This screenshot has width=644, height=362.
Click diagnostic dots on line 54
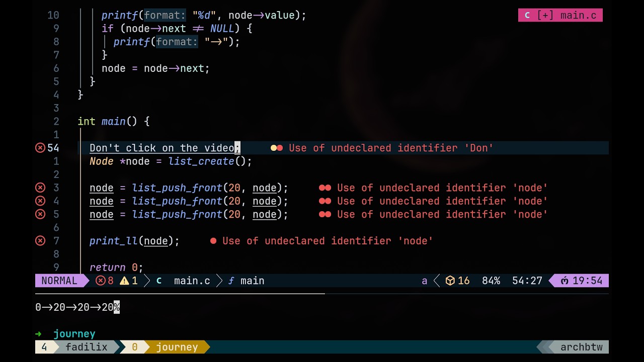[277, 148]
